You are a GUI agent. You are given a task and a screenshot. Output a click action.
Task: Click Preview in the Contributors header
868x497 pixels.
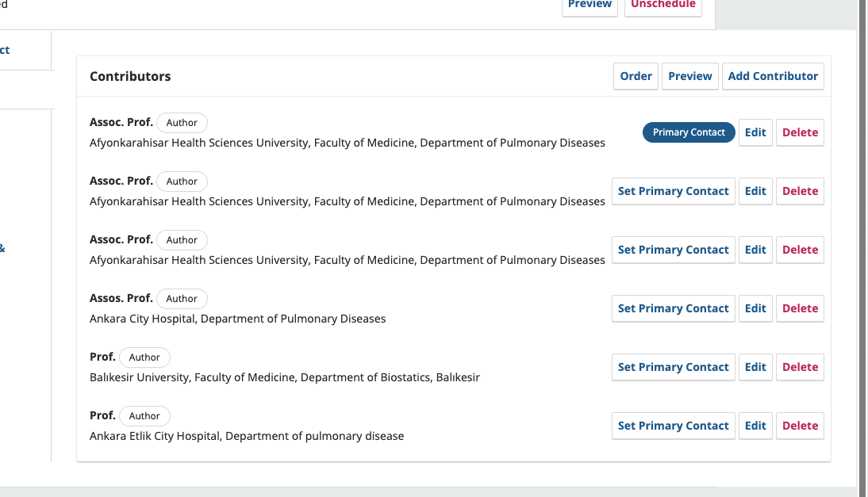coord(689,76)
